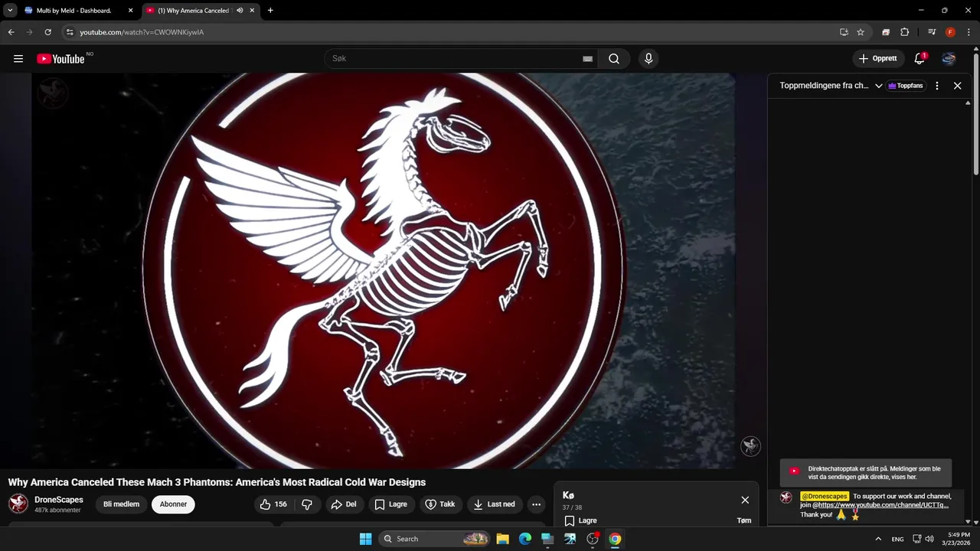This screenshot has width=980, height=551.
Task: Click the "487k abonnenter" subscriber count
Action: 57,510
